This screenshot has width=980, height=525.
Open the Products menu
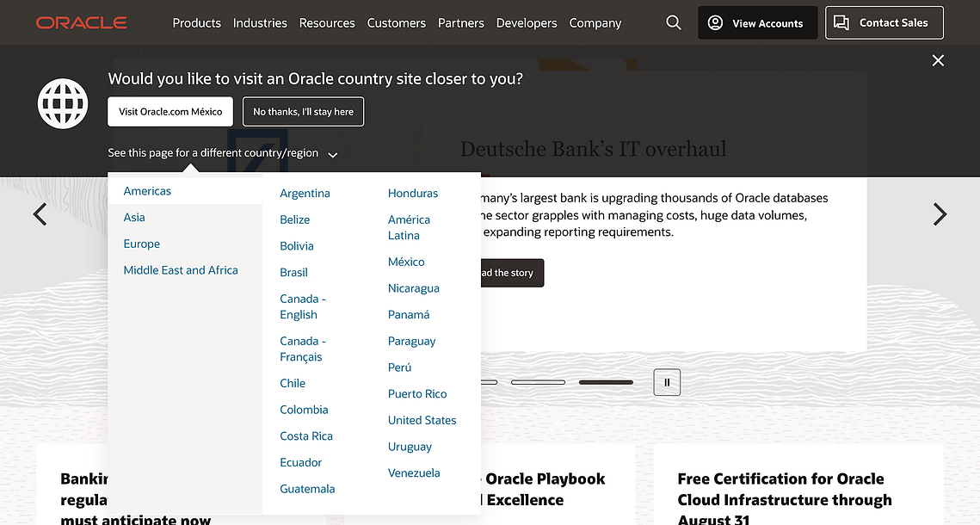point(197,23)
